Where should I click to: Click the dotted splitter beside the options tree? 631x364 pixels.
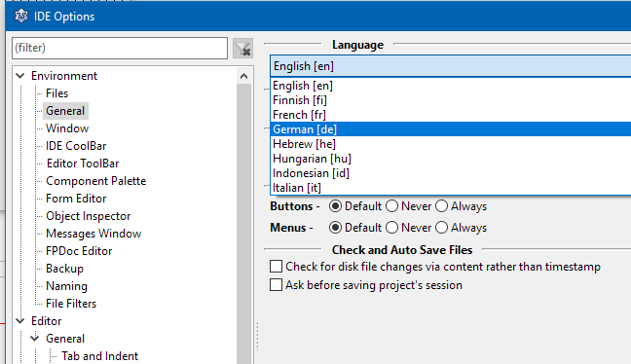pos(257,336)
